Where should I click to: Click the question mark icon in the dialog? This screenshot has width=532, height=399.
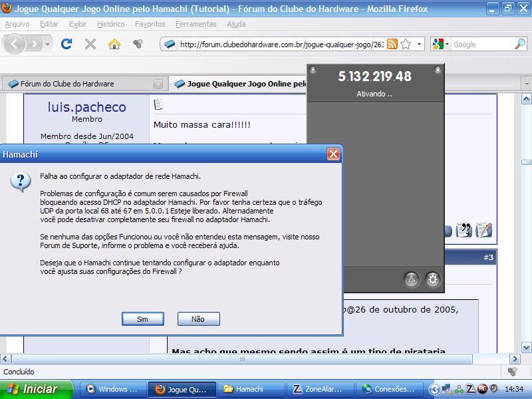[x=21, y=182]
